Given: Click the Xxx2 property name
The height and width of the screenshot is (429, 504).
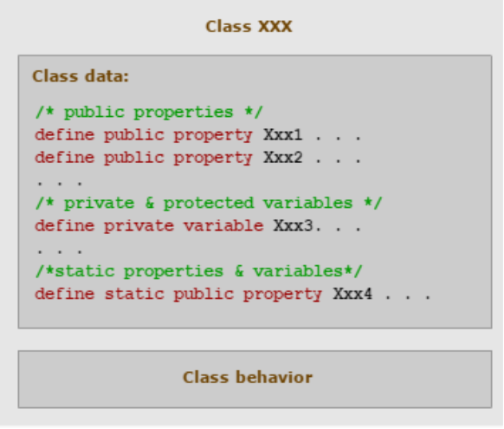Looking at the screenshot, I should tap(283, 158).
